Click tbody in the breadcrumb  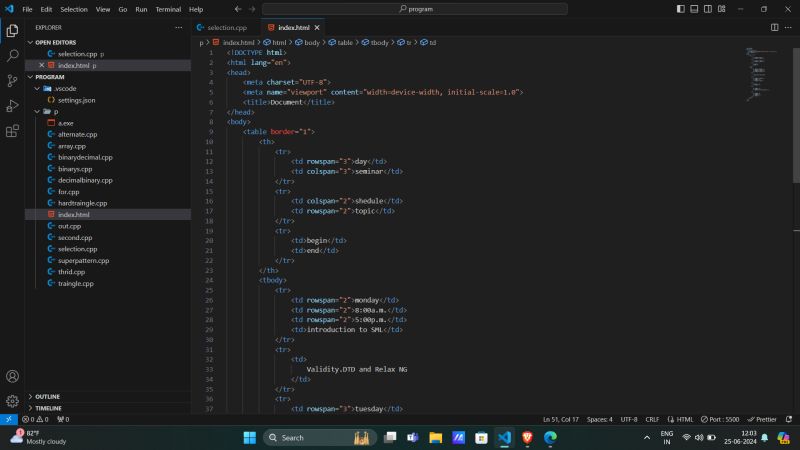coord(379,42)
